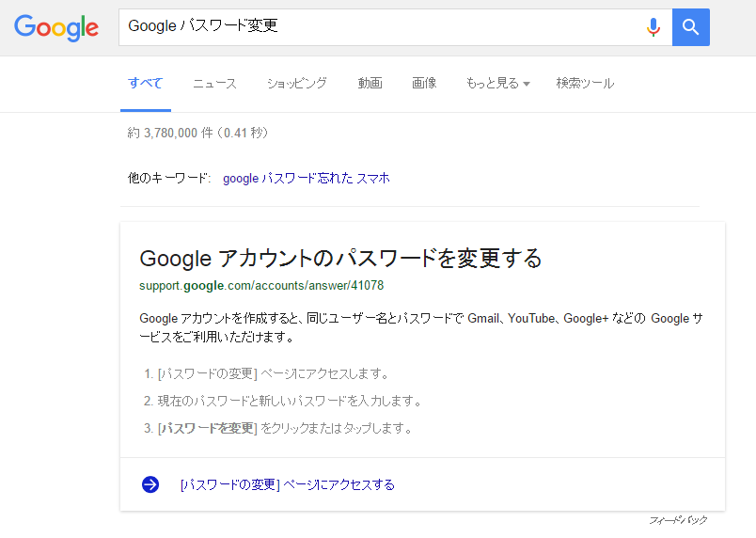The width and height of the screenshot is (756, 538).
Task: Switch to the ニュース tab
Action: click(214, 83)
